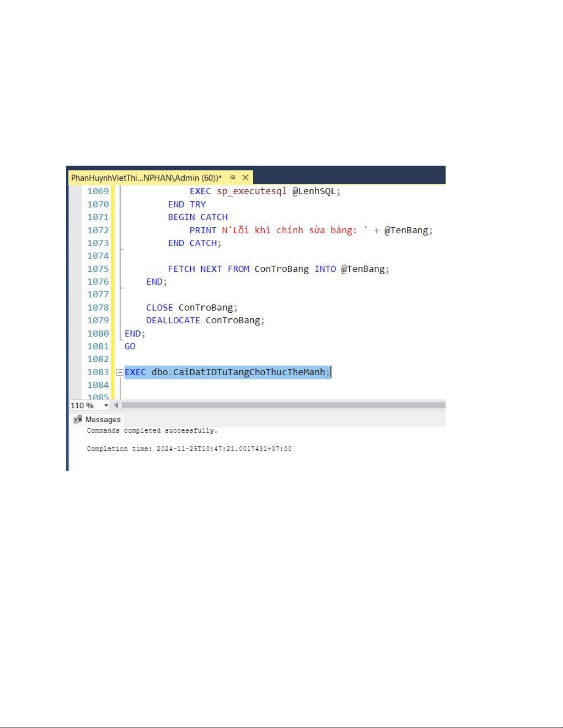Click the sp_executesql text on line 1069
Screen dimensions: 563x728
(x=252, y=191)
